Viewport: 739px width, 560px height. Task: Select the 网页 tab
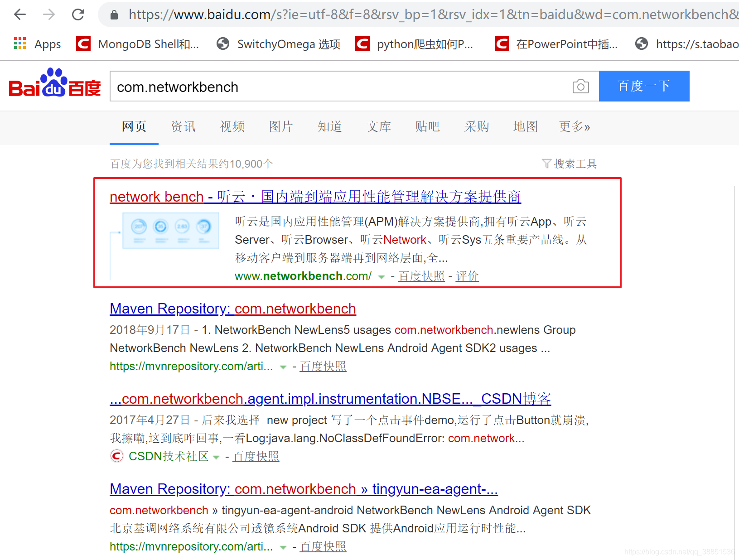[134, 126]
